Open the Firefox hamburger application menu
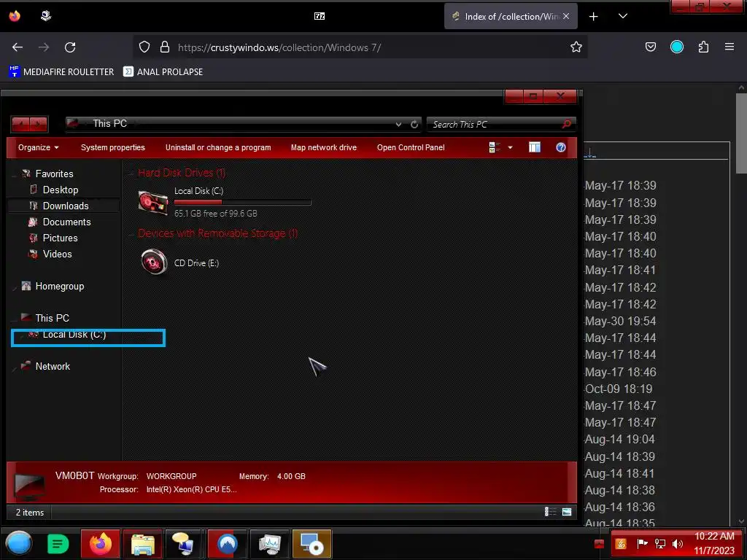747x560 pixels. [729, 47]
